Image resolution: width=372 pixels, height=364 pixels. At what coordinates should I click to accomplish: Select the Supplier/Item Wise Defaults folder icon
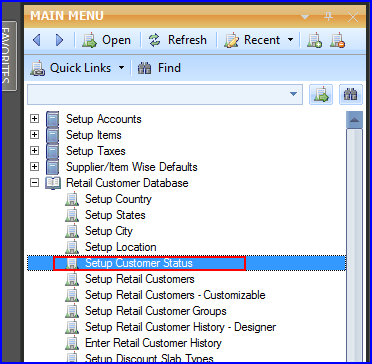53,167
